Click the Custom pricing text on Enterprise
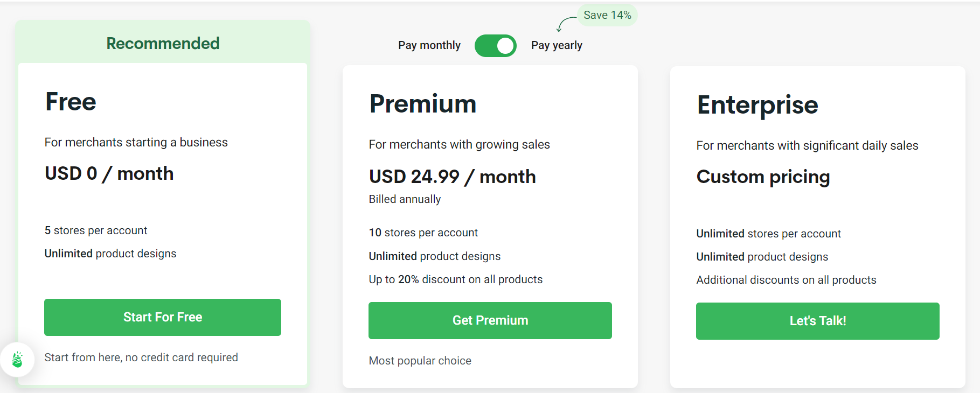Image resolution: width=980 pixels, height=393 pixels. tap(763, 177)
